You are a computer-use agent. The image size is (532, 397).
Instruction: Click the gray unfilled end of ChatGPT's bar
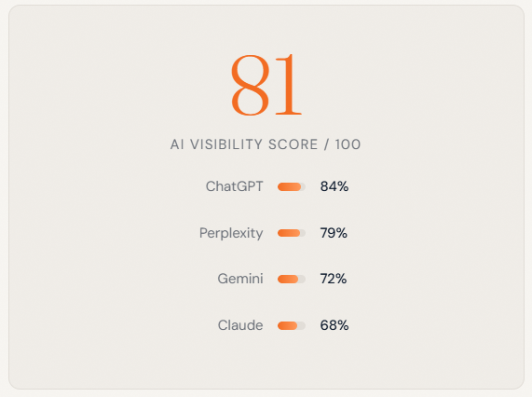click(x=304, y=187)
